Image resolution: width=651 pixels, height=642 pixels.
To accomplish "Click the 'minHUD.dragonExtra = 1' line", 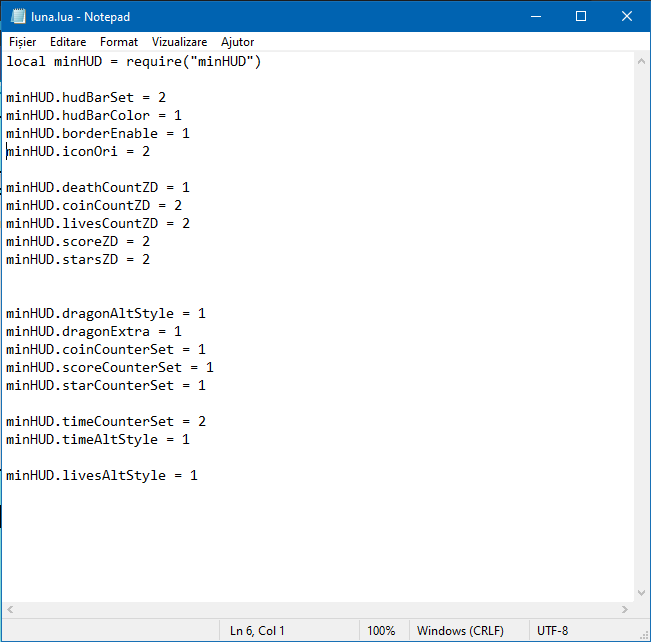I will point(94,331).
